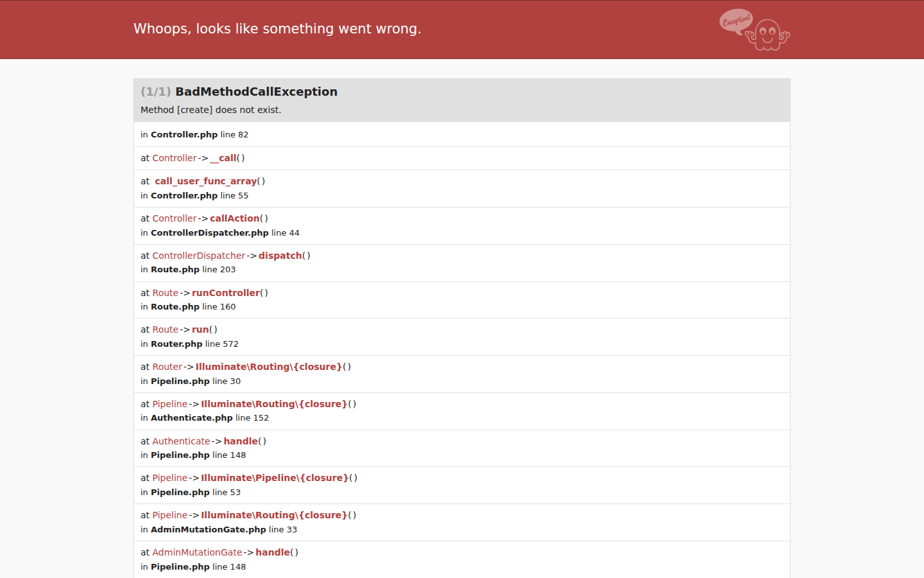Click the AdminMutationGate.php line 33 text

pos(219,530)
